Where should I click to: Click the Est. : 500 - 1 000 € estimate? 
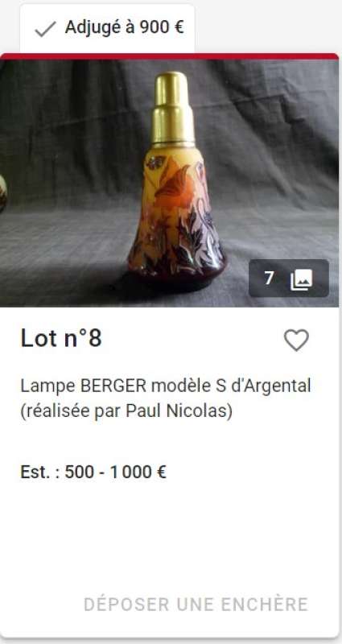(93, 472)
